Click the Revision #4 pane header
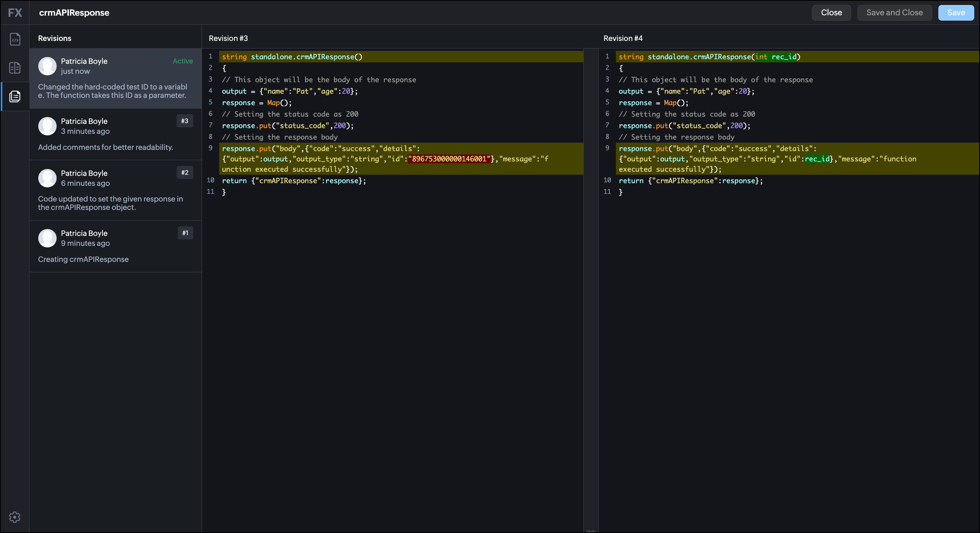This screenshot has width=980, height=533. point(623,38)
